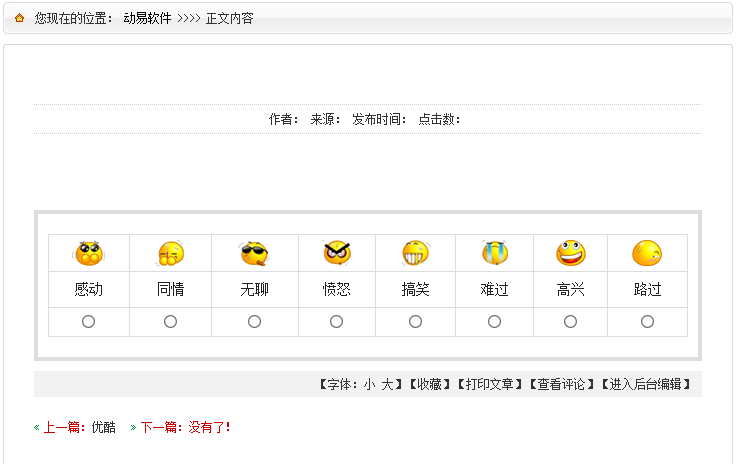
Task: Select the 难过 radio button
Action: click(494, 322)
